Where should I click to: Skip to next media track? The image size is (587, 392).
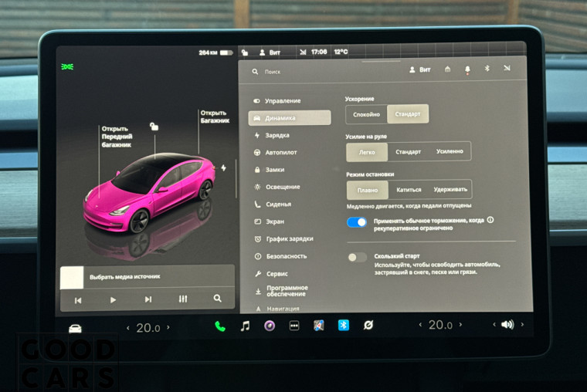coord(148,299)
